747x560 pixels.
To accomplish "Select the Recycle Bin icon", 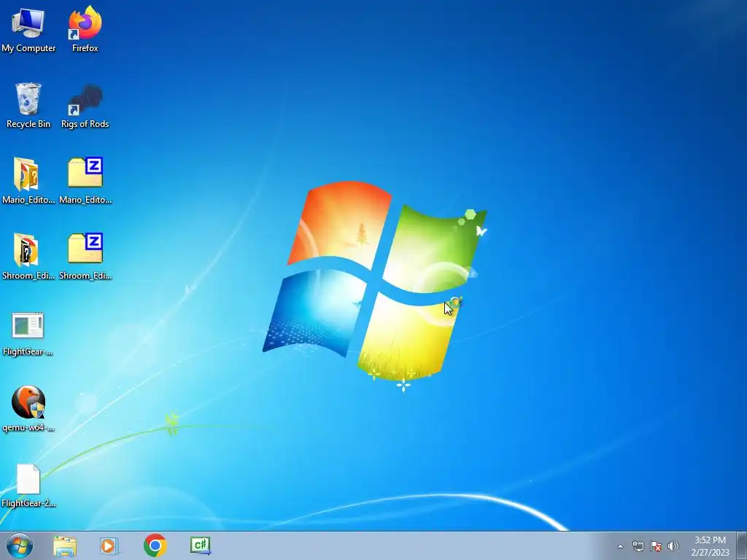I will (28, 98).
